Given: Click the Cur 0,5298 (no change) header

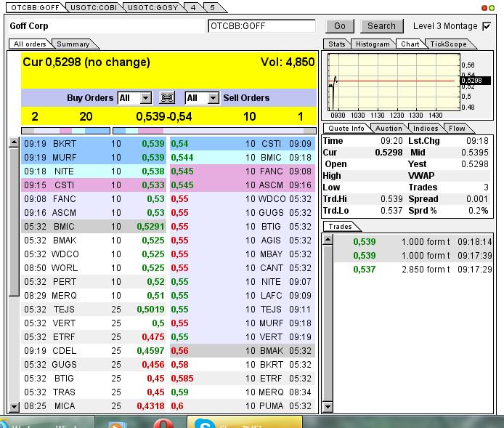Looking at the screenshot, I should coord(86,62).
